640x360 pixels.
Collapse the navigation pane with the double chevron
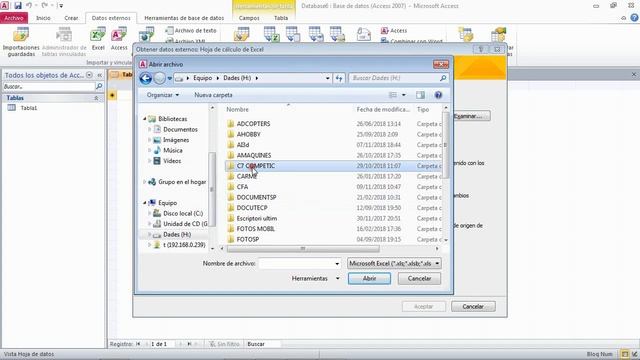click(100, 75)
